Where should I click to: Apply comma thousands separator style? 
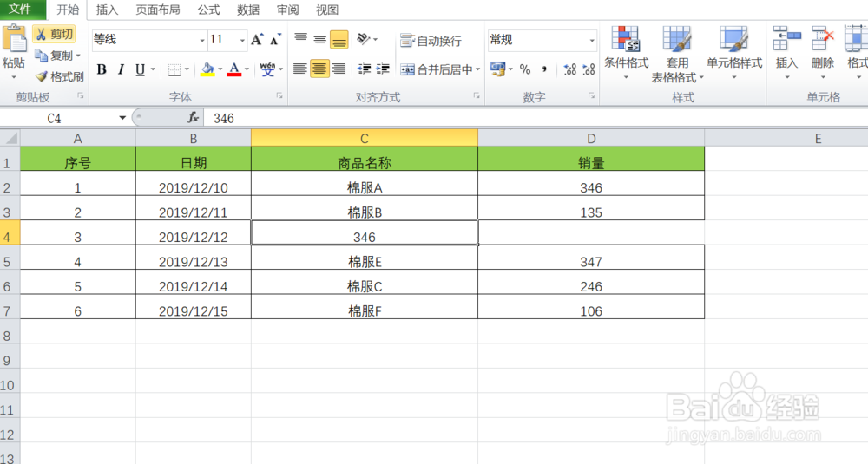click(x=544, y=69)
